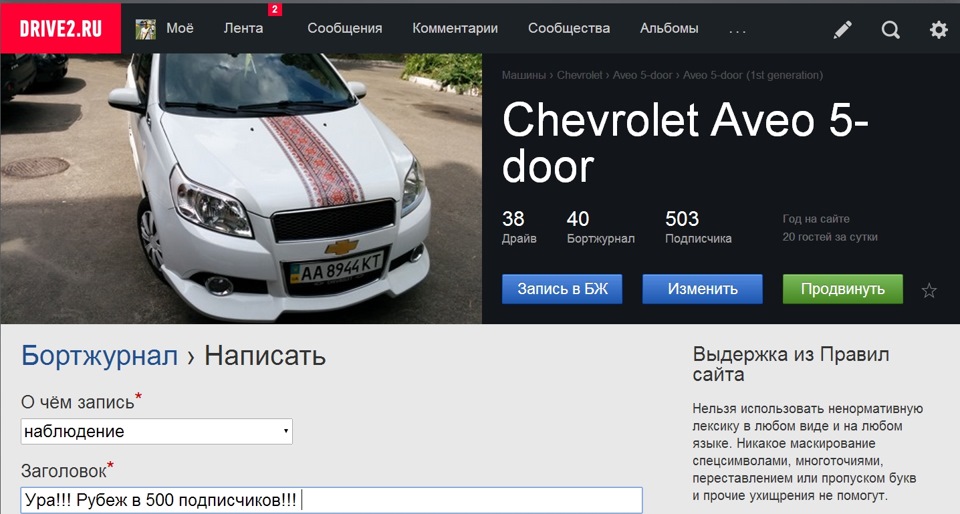Click the Машины breadcrumb link
Screen dimensions: 960x514
[523, 75]
